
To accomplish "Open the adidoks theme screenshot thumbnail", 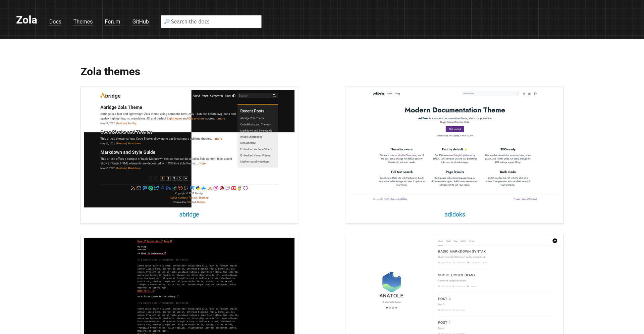I will [455, 149].
